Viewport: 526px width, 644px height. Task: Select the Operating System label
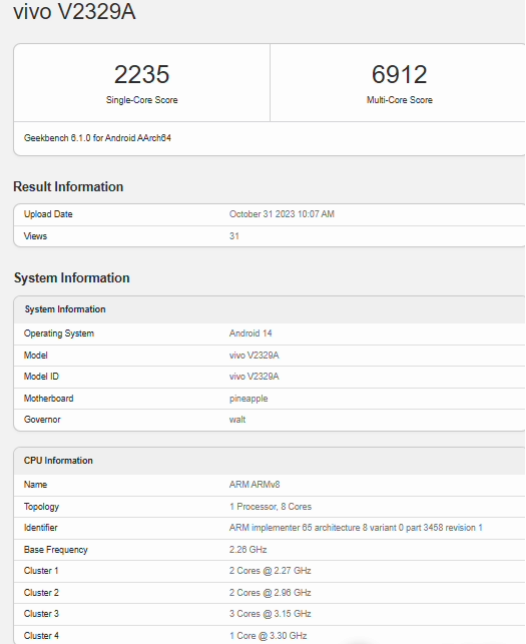pos(59,334)
